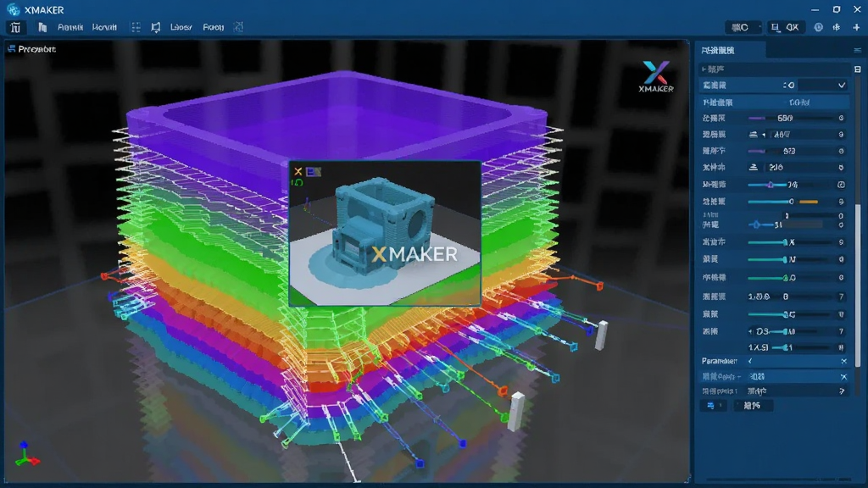This screenshot has height=488, width=868.
Task: Close the Parameter row with its X icon
Action: pyautogui.click(x=843, y=361)
